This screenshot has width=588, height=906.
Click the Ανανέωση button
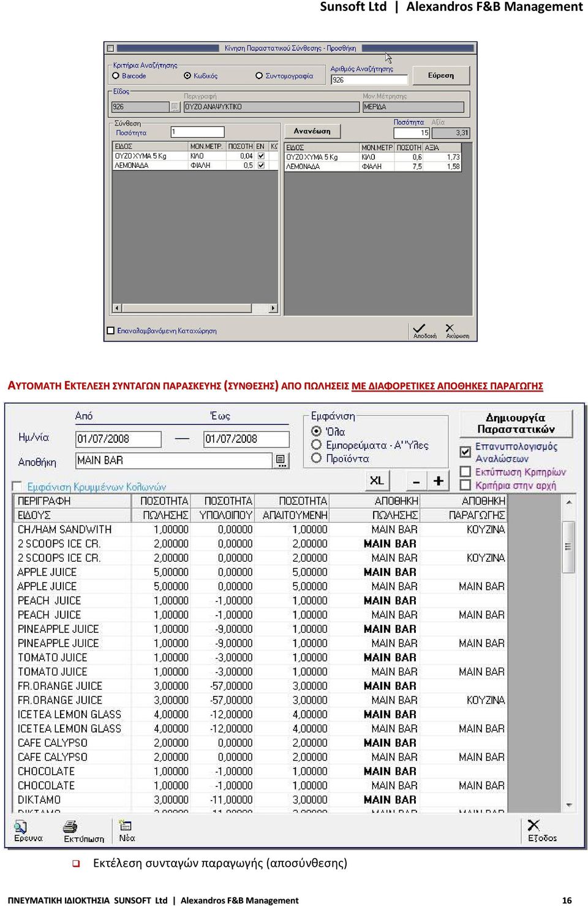click(312, 131)
